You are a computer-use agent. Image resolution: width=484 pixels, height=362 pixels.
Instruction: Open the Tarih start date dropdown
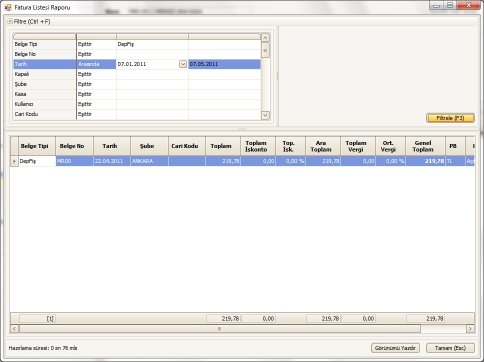(183, 64)
